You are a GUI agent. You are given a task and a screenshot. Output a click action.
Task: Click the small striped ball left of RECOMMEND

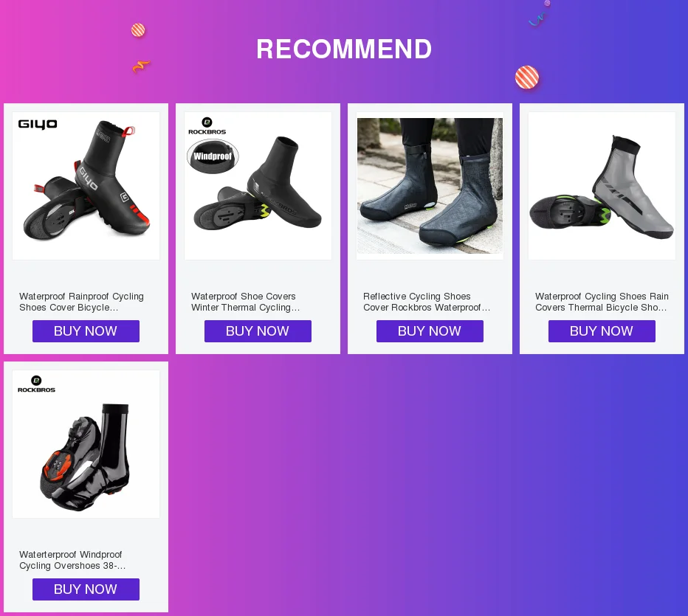point(138,30)
